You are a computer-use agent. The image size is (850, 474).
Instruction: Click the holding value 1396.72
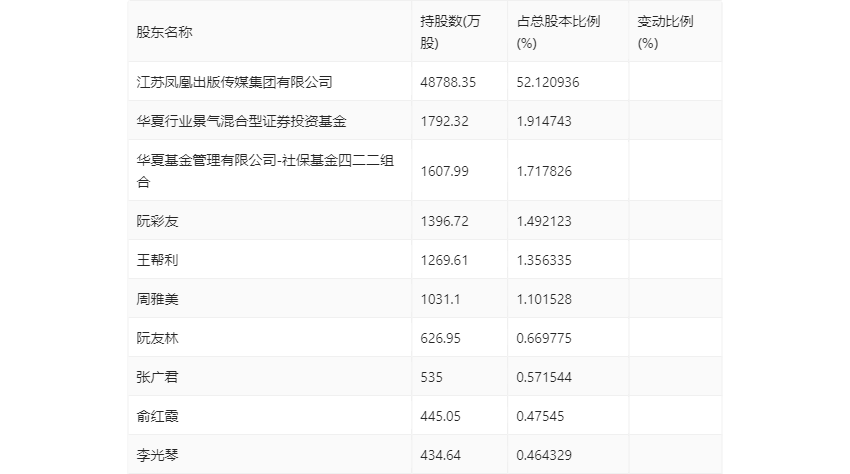(x=444, y=221)
